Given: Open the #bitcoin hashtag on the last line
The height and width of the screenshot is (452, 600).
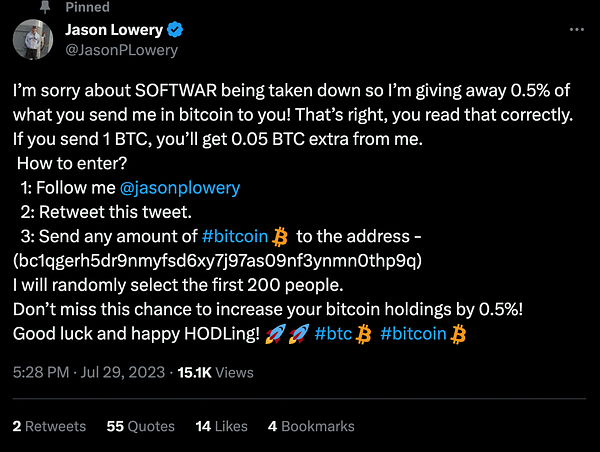Looking at the screenshot, I should click(414, 335).
